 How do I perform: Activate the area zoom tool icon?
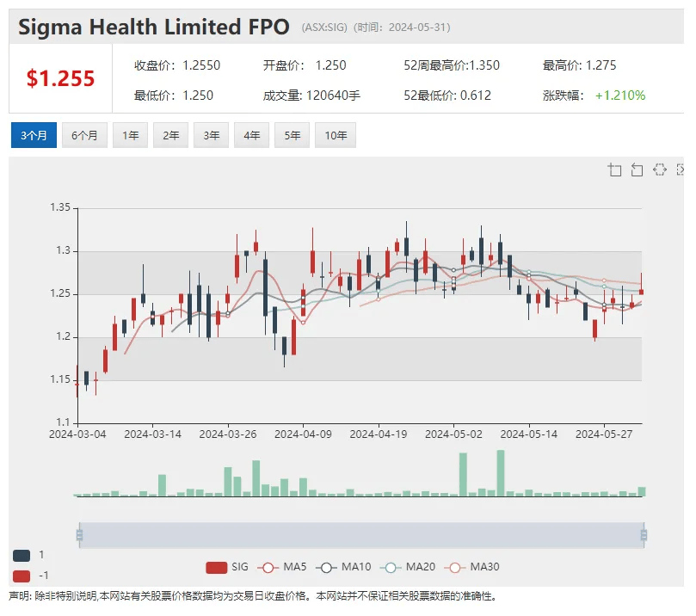click(615, 170)
